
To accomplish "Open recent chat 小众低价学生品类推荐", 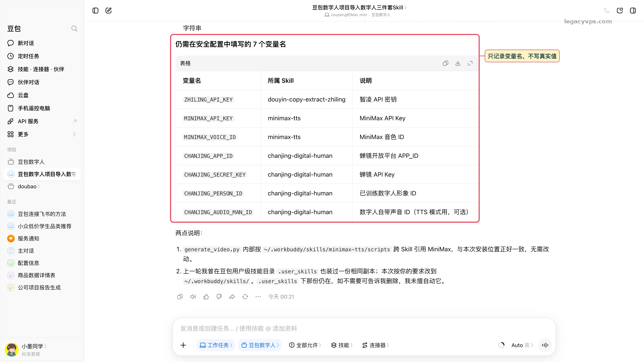I will (x=42, y=226).
